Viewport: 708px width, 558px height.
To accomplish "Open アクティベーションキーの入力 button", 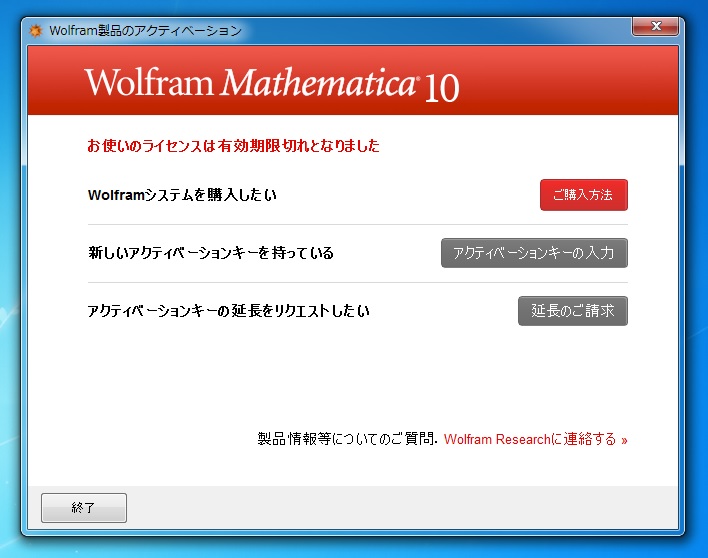I will click(534, 253).
